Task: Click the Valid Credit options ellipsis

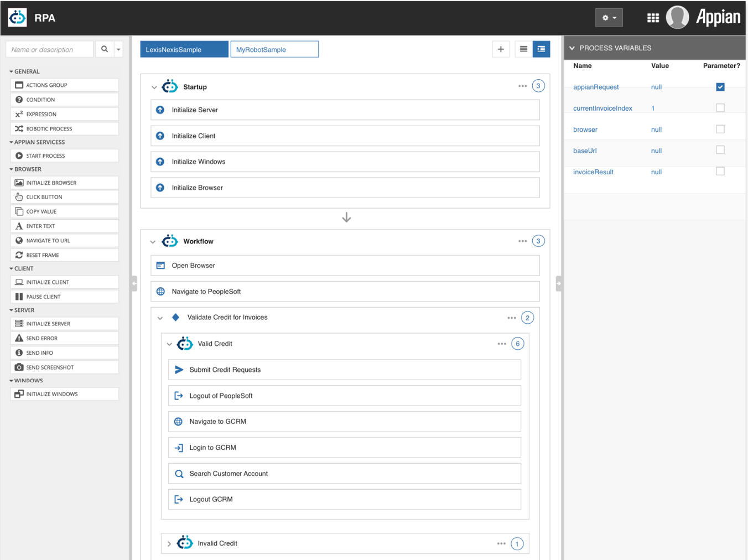Action: pos(502,343)
